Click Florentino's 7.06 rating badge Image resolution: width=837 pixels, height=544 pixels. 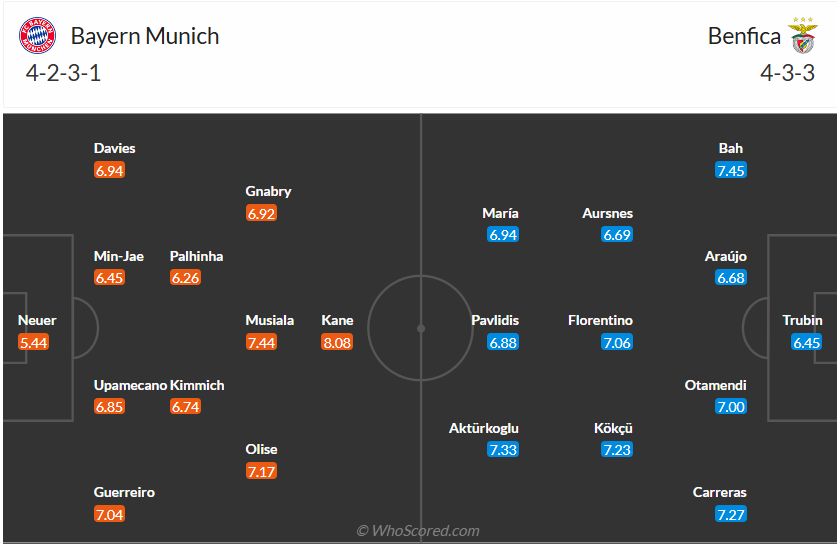point(617,342)
